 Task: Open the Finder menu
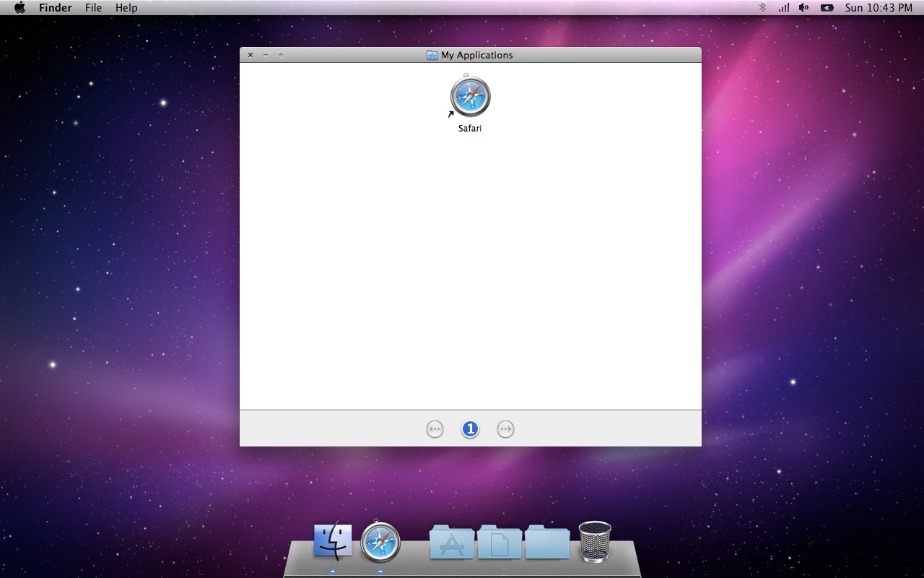coord(56,8)
